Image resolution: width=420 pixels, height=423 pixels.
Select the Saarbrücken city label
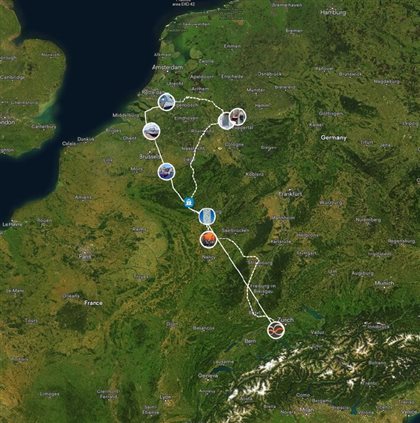pos(235,230)
